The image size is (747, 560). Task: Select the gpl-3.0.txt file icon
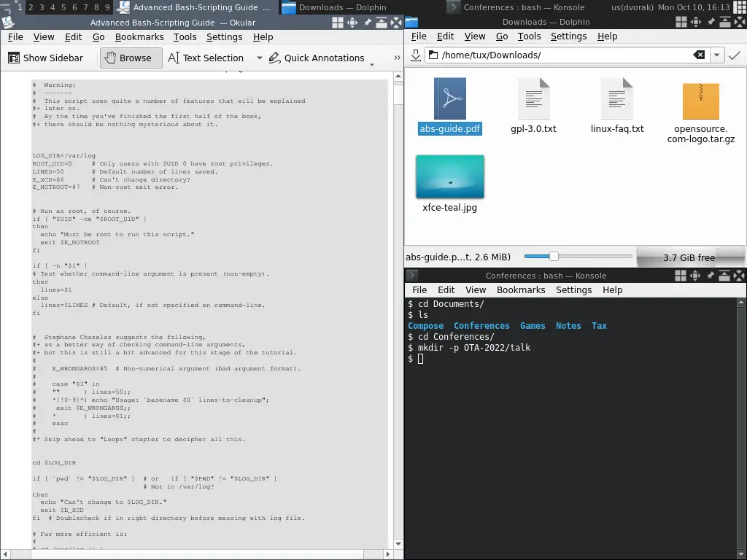(x=533, y=99)
